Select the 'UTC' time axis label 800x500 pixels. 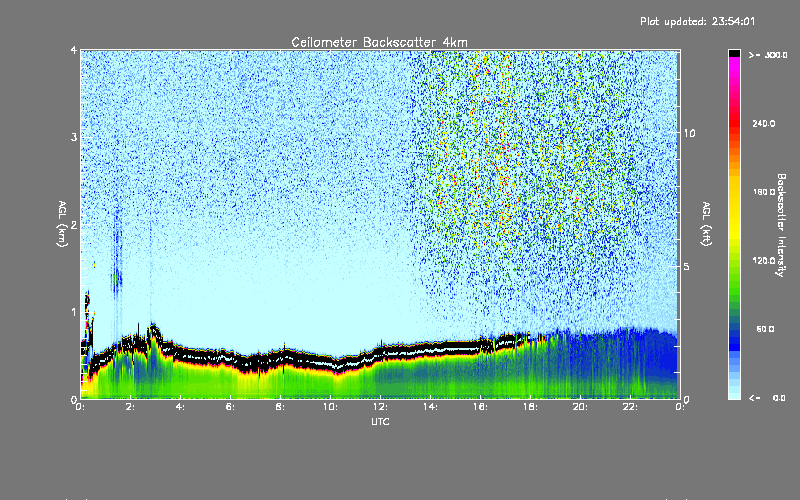click(x=380, y=421)
